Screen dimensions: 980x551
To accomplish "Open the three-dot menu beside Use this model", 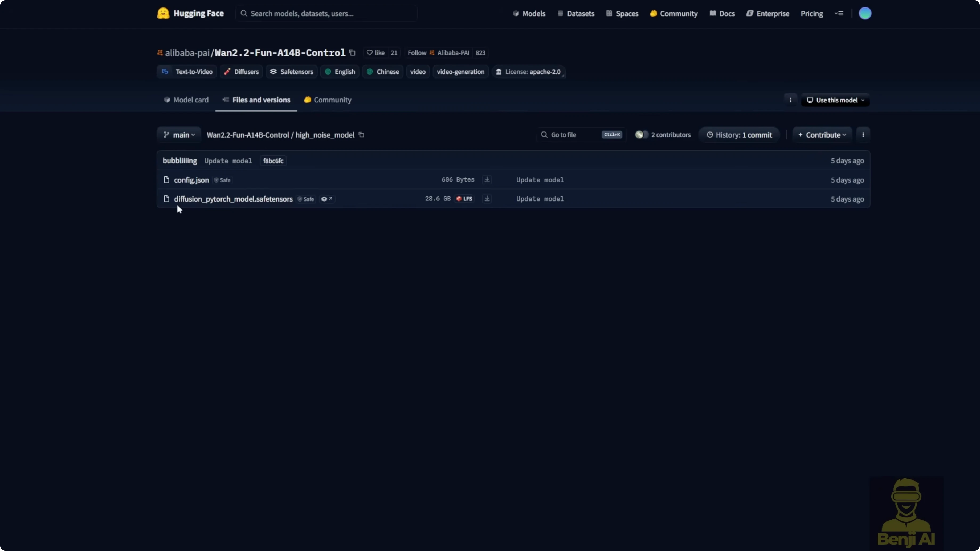I will 791,100.
